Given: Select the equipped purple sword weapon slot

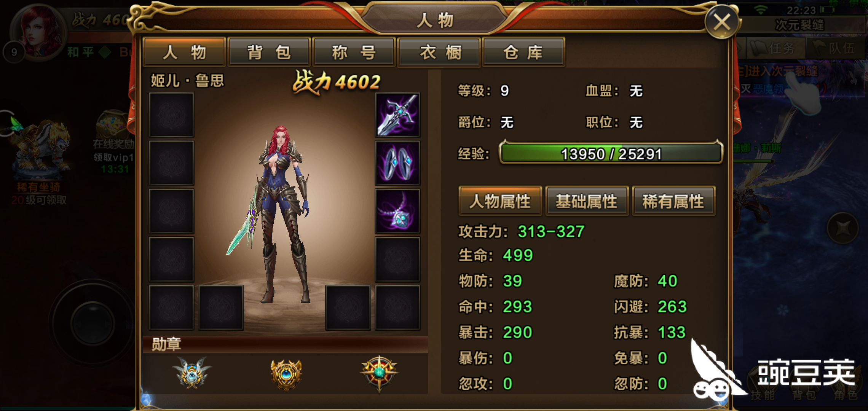Looking at the screenshot, I should pos(397,115).
